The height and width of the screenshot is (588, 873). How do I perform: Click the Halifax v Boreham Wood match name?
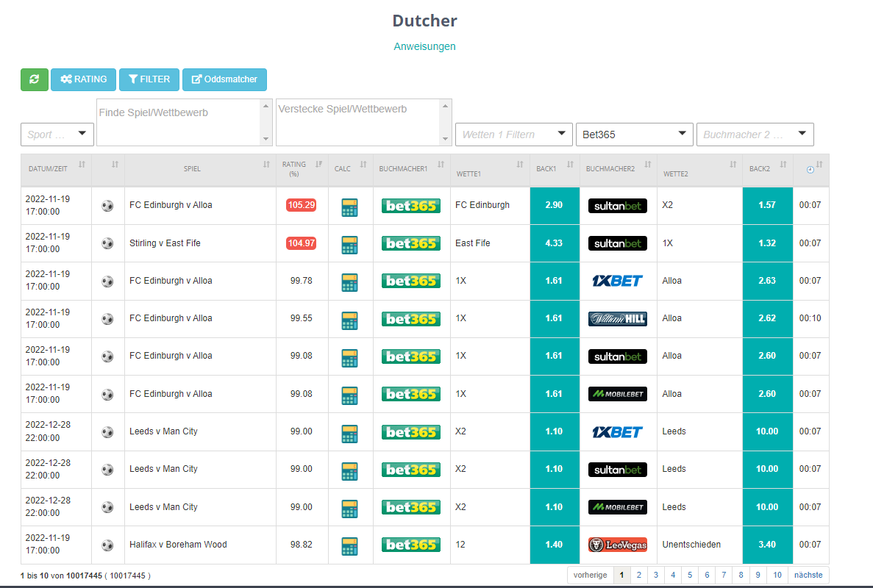(x=178, y=545)
